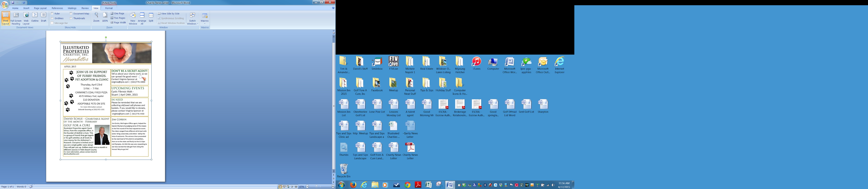
Task: Open the Review tab
Action: [x=85, y=8]
